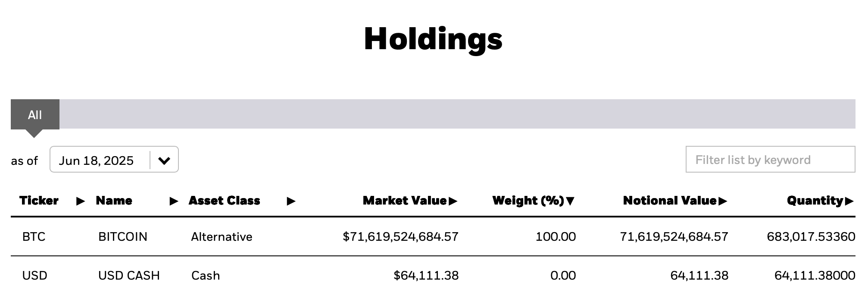This screenshot has height=296, width=868.
Task: Select the All tab above the table
Action: pos(35,115)
